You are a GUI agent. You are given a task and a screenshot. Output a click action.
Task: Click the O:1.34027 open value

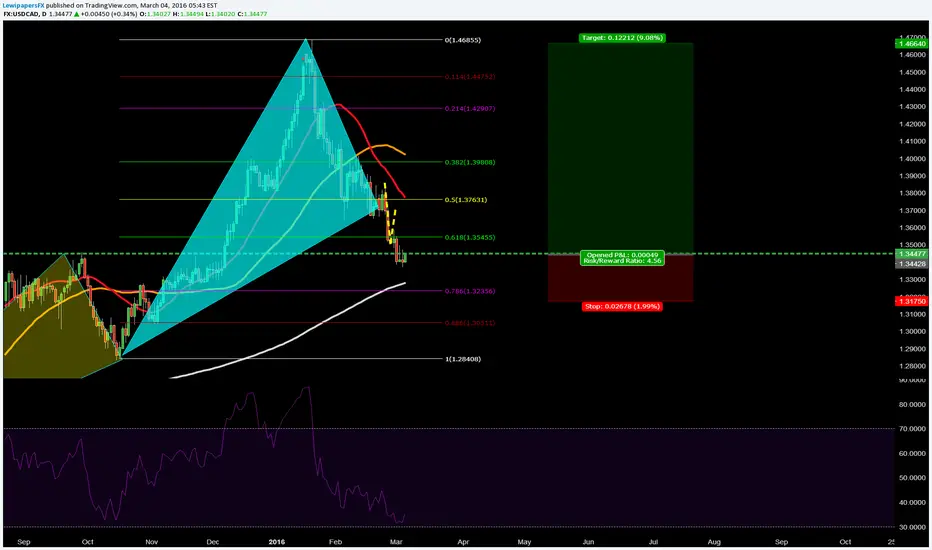[x=155, y=14]
